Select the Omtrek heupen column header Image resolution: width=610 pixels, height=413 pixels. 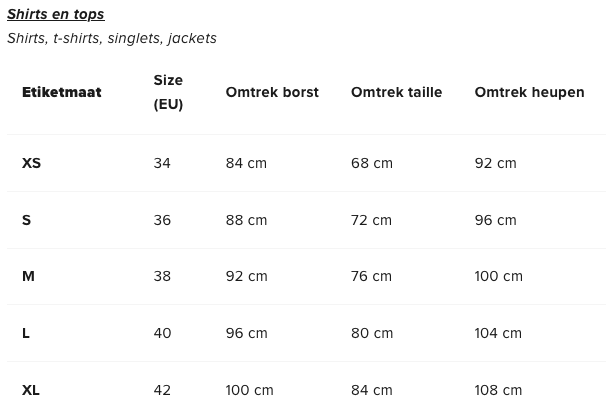pyautogui.click(x=529, y=92)
